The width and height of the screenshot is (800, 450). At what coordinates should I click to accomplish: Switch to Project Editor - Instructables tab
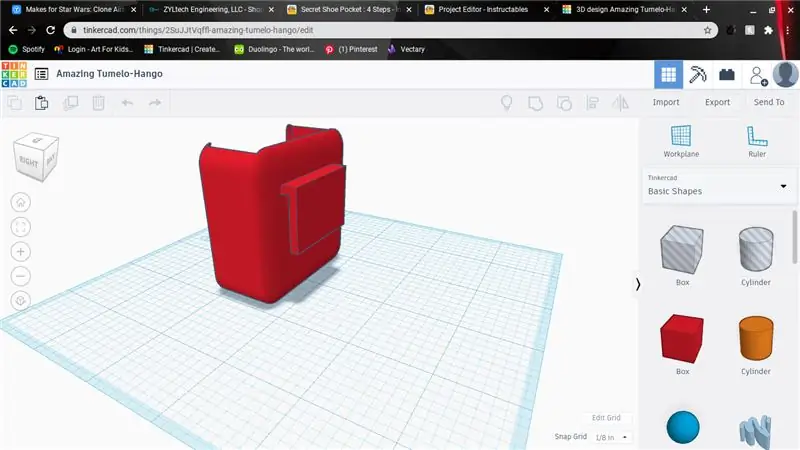point(487,9)
